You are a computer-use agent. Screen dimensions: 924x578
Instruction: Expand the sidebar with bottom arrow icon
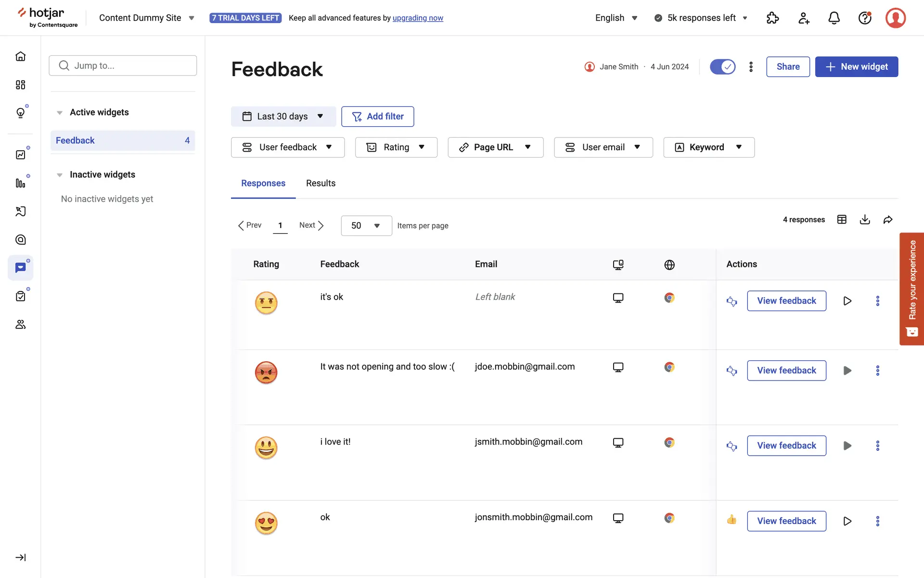click(x=20, y=557)
